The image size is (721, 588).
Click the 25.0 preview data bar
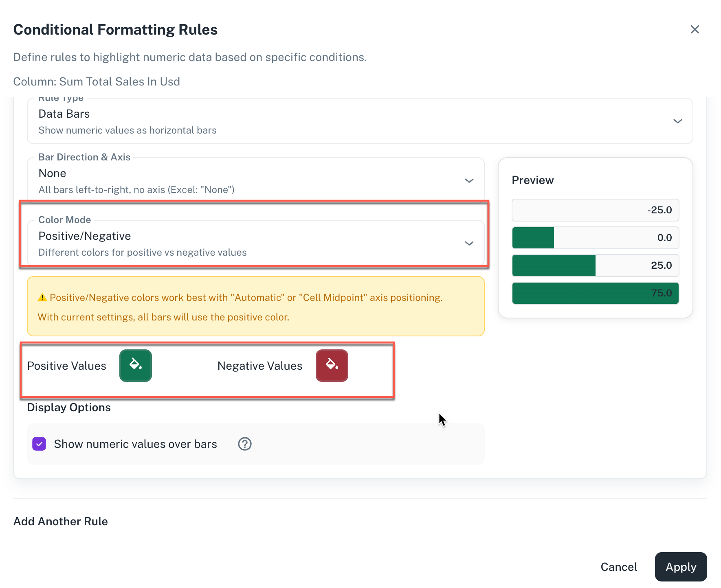(595, 265)
